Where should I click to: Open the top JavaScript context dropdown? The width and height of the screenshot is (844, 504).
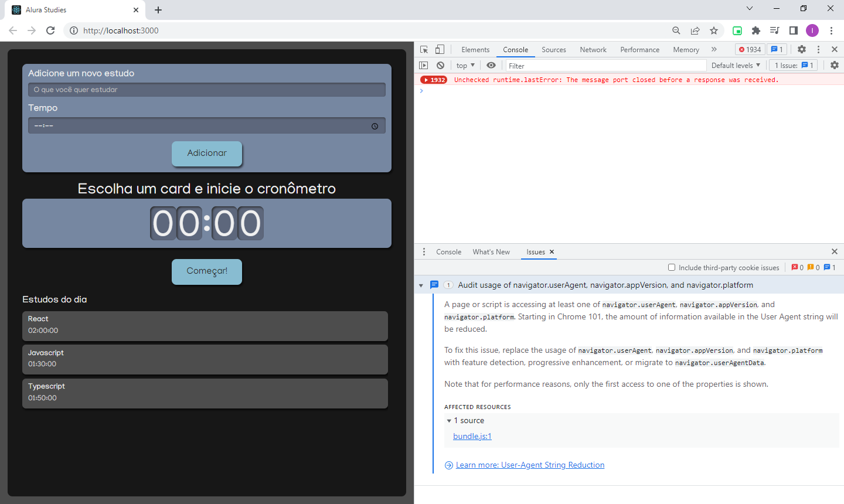click(x=465, y=66)
